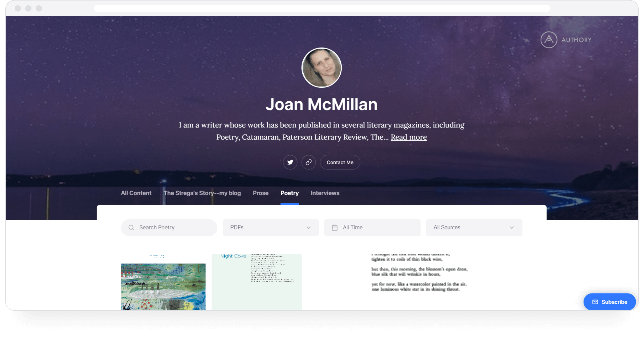Image resolution: width=644 pixels, height=337 pixels.
Task: Select the Prose tab
Action: click(260, 193)
